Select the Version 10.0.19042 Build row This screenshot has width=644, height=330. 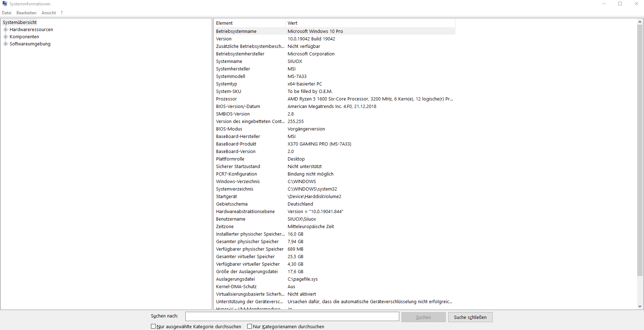(335, 39)
